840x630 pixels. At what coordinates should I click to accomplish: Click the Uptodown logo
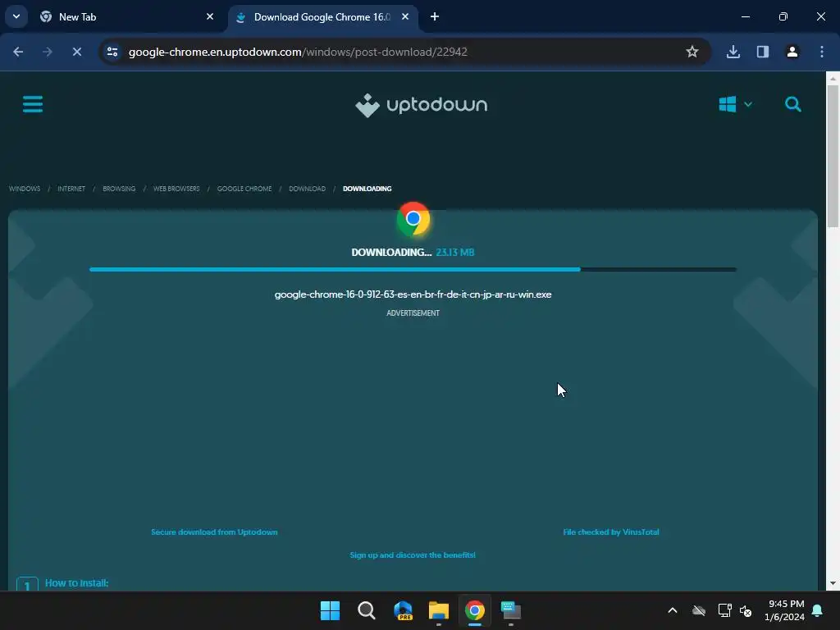coord(421,105)
